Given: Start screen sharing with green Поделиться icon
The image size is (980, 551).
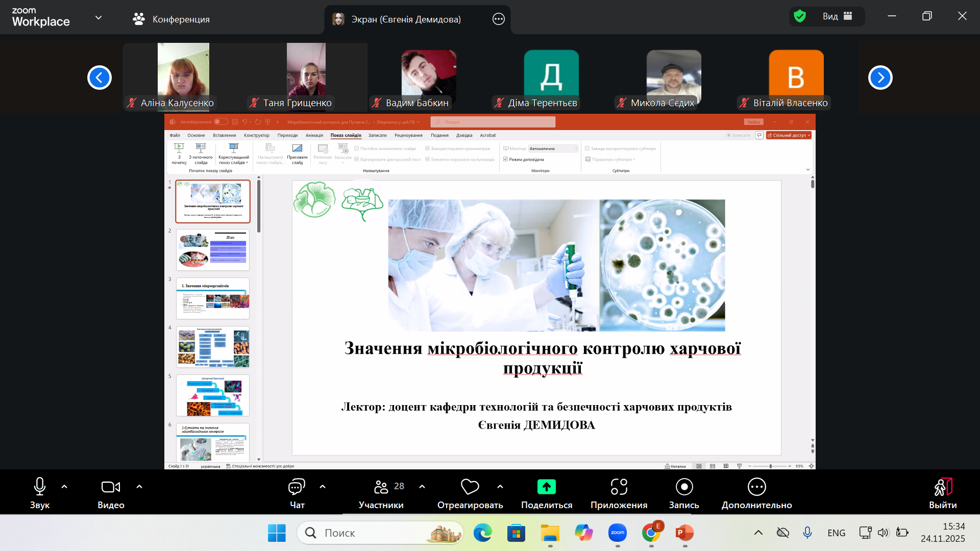Looking at the screenshot, I should [546, 487].
